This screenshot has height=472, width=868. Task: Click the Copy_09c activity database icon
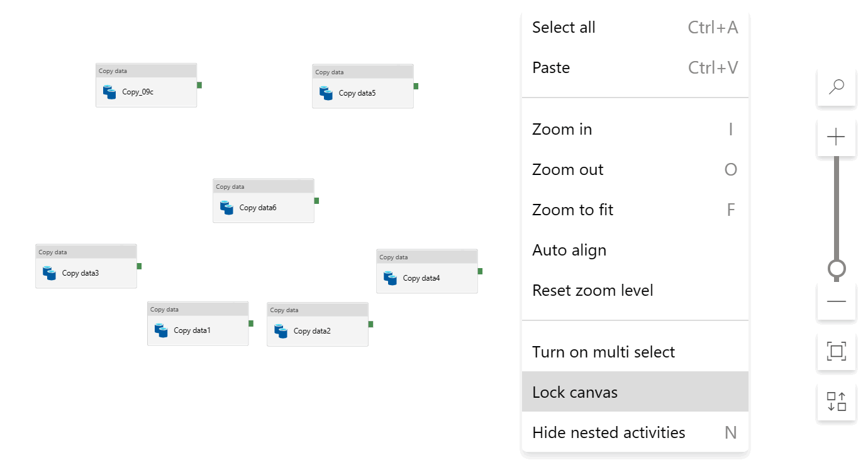[x=109, y=92]
